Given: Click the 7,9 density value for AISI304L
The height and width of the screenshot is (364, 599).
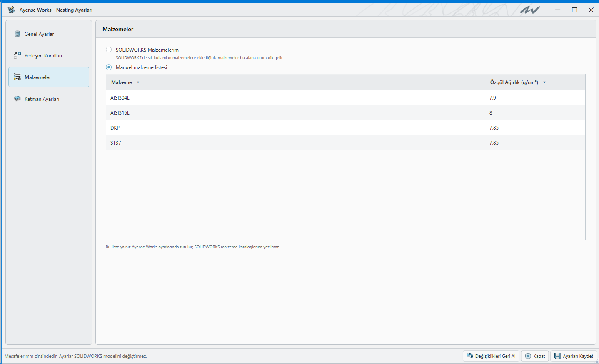Looking at the screenshot, I should [535, 97].
